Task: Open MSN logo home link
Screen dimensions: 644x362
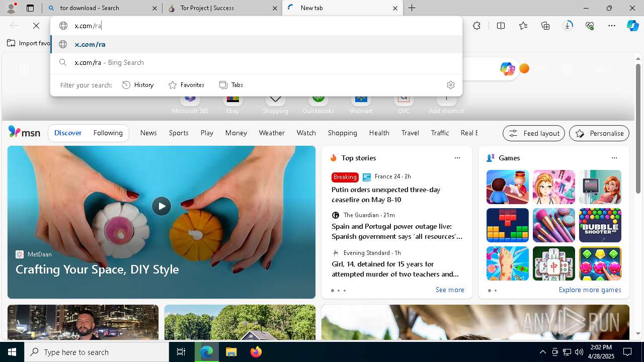Action: pos(24,132)
